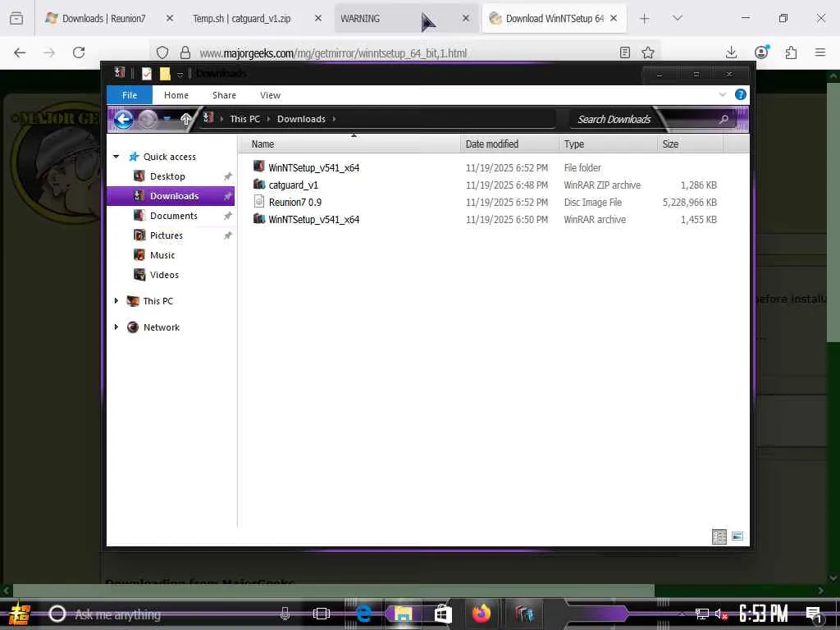Go up one folder level in Explorer

coord(185,119)
